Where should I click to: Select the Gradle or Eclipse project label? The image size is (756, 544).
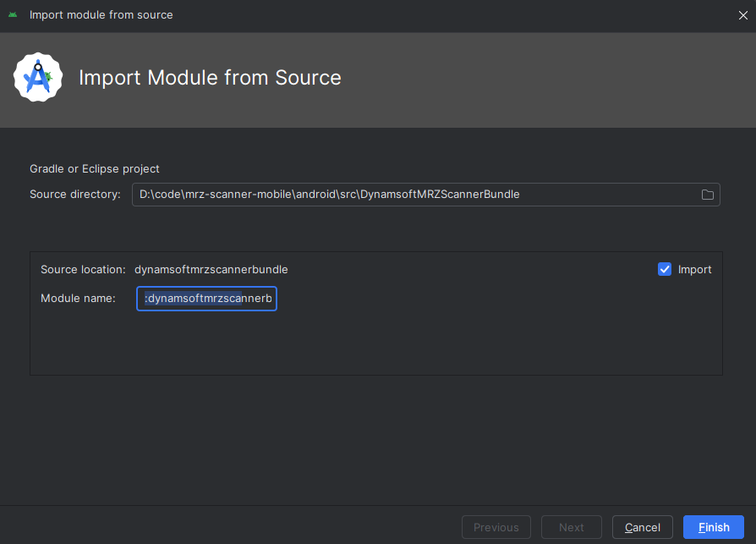(x=94, y=168)
